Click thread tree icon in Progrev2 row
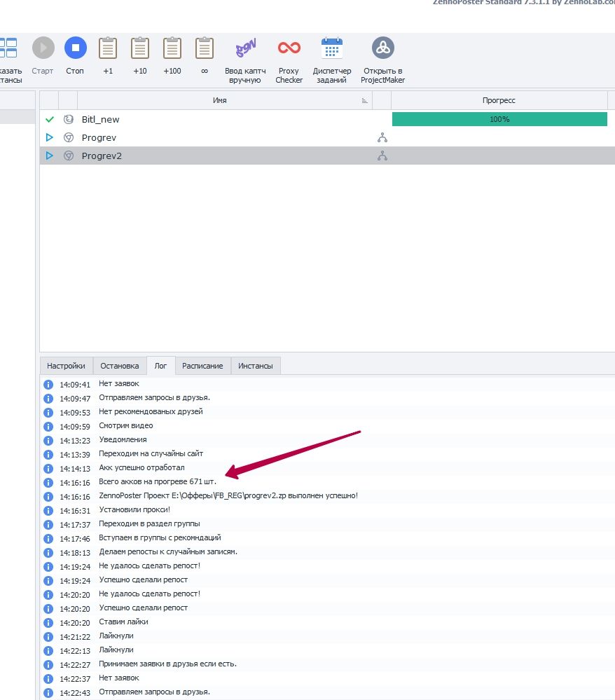This screenshot has width=615, height=700. click(382, 156)
